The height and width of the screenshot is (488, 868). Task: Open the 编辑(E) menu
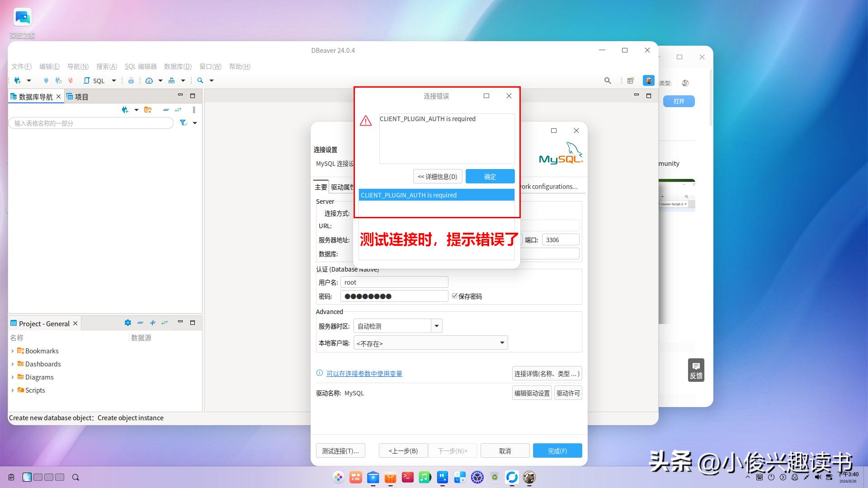point(49,66)
